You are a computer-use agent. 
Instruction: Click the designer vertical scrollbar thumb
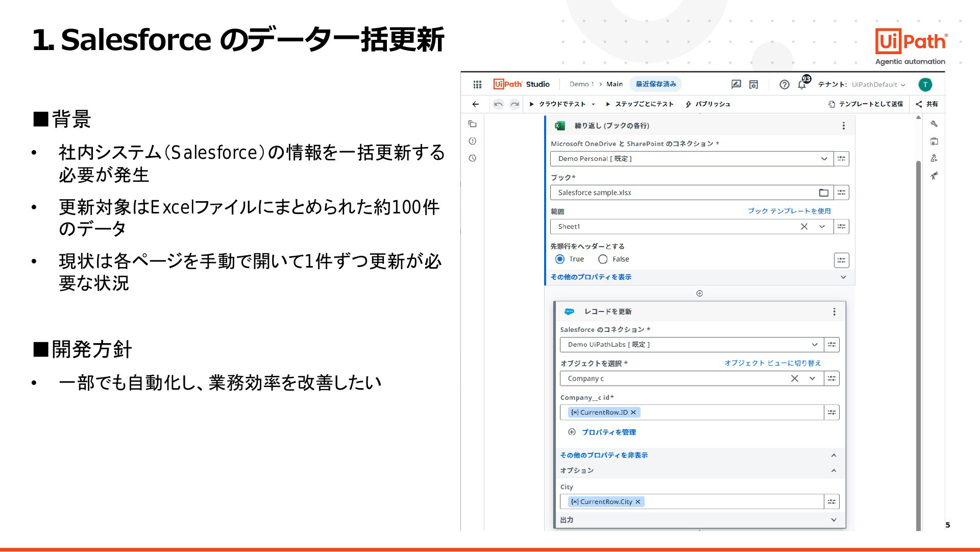pyautogui.click(x=918, y=345)
